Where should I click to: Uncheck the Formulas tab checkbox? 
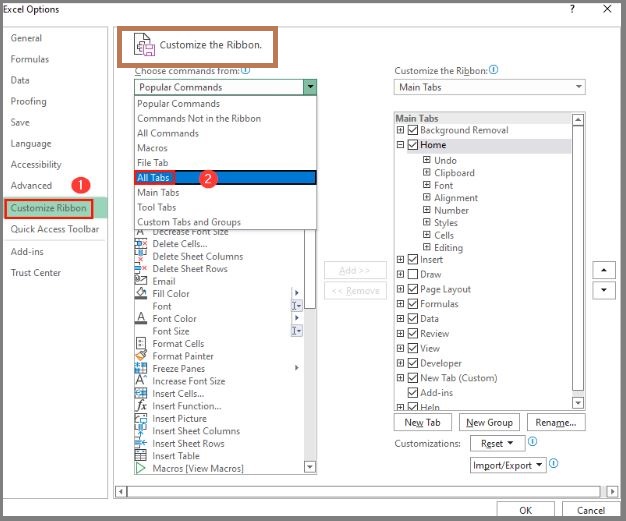pos(413,304)
